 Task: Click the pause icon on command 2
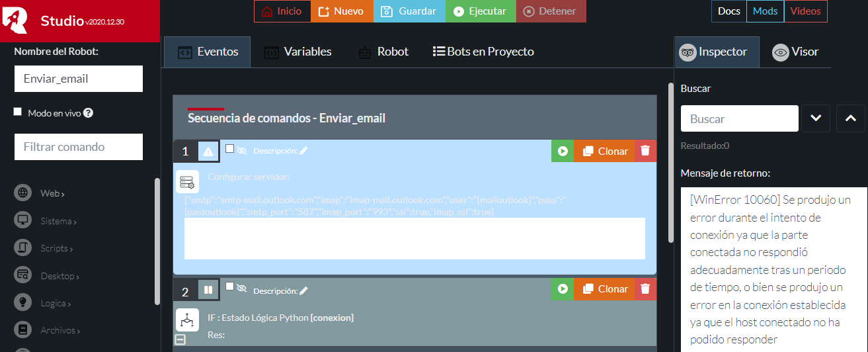point(208,290)
